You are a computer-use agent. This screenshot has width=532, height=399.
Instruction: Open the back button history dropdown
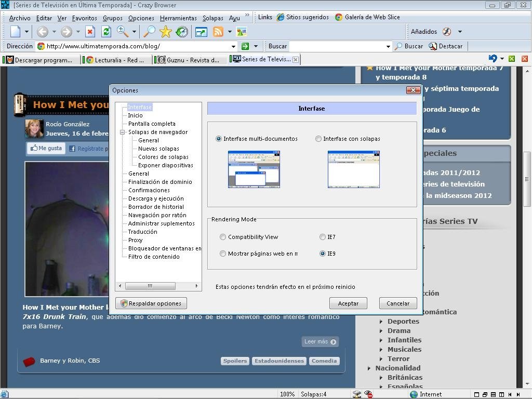54,32
